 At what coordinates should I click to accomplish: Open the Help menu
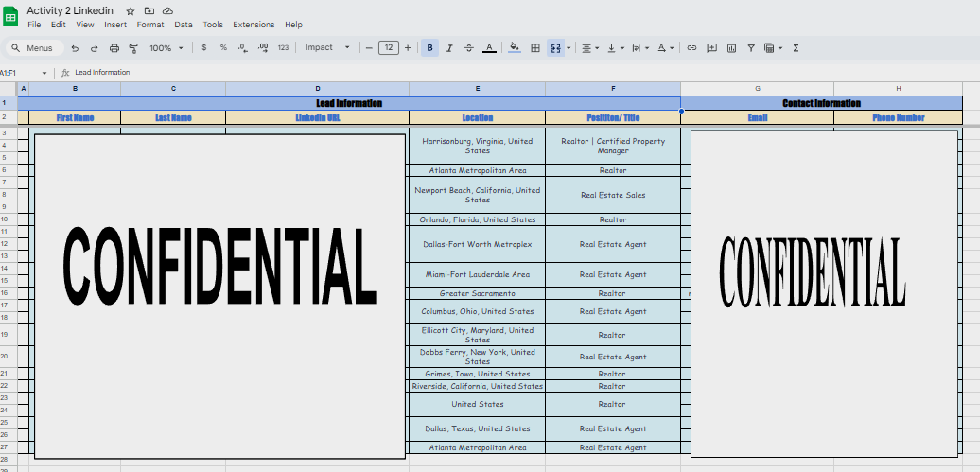coord(294,25)
